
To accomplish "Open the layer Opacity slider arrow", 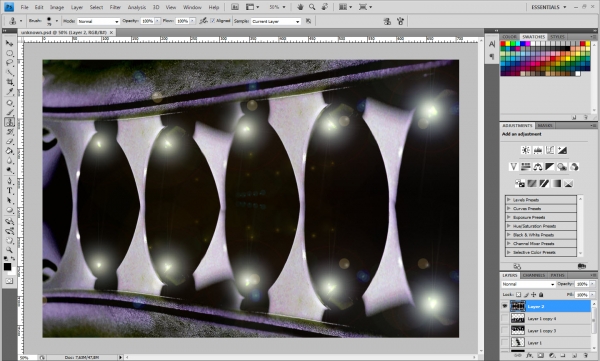I will [x=592, y=284].
